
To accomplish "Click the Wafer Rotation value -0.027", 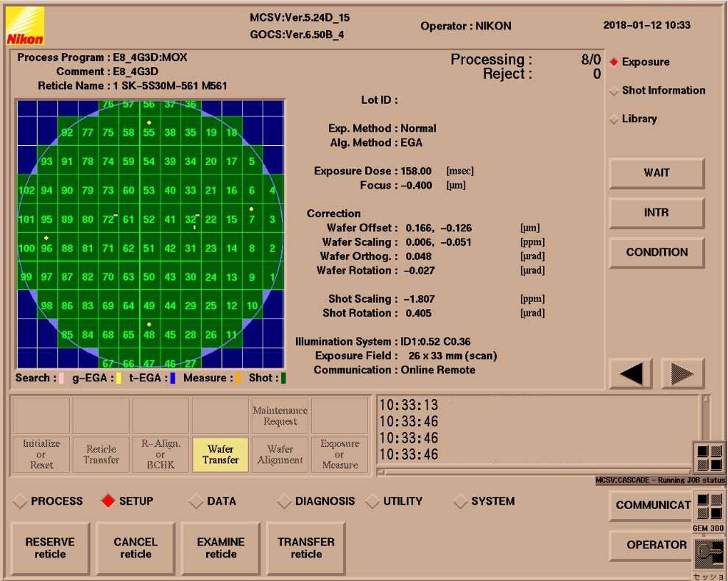I will 419,271.
